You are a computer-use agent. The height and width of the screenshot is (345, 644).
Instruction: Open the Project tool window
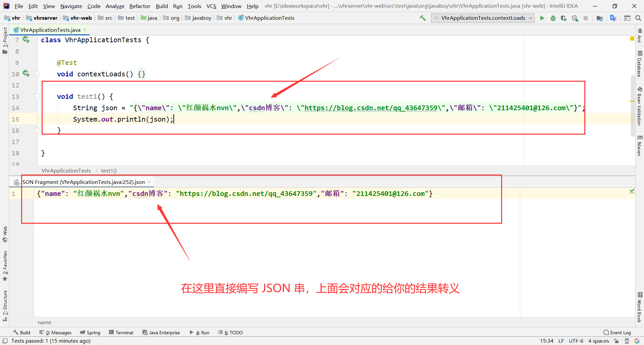[x=5, y=40]
